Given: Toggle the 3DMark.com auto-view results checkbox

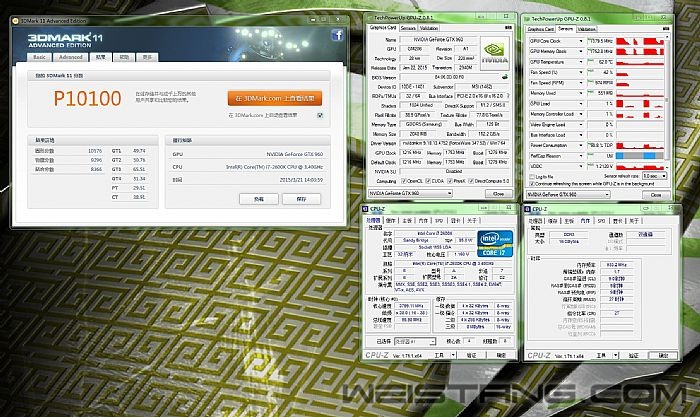Looking at the screenshot, I should tap(319, 115).
